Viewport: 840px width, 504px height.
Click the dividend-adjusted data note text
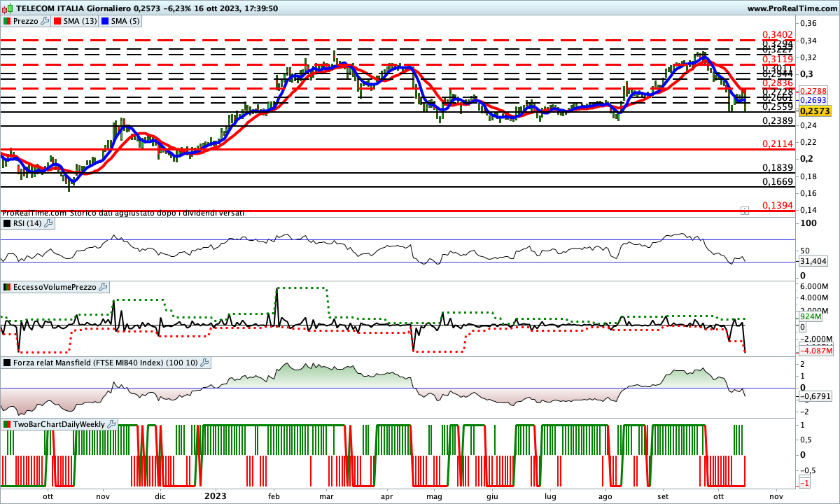pyautogui.click(x=123, y=212)
